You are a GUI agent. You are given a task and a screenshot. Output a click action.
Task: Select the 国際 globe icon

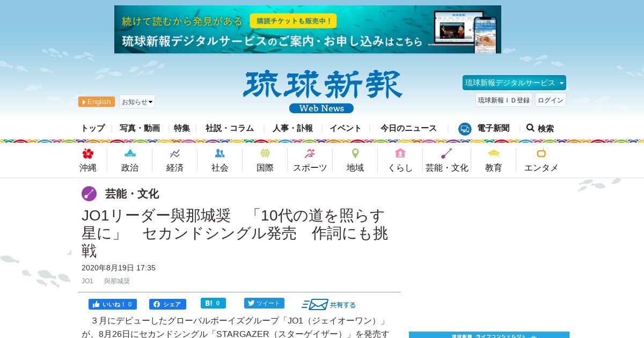click(x=265, y=153)
